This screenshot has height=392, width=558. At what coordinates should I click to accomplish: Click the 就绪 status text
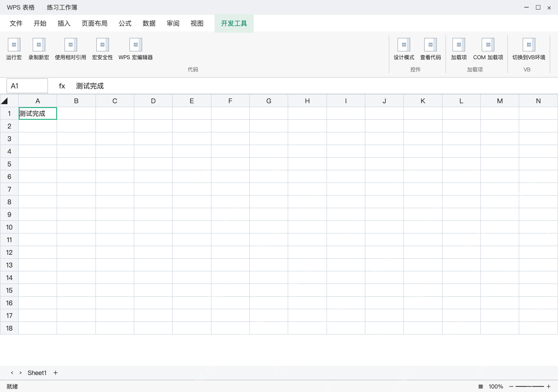coord(12,386)
